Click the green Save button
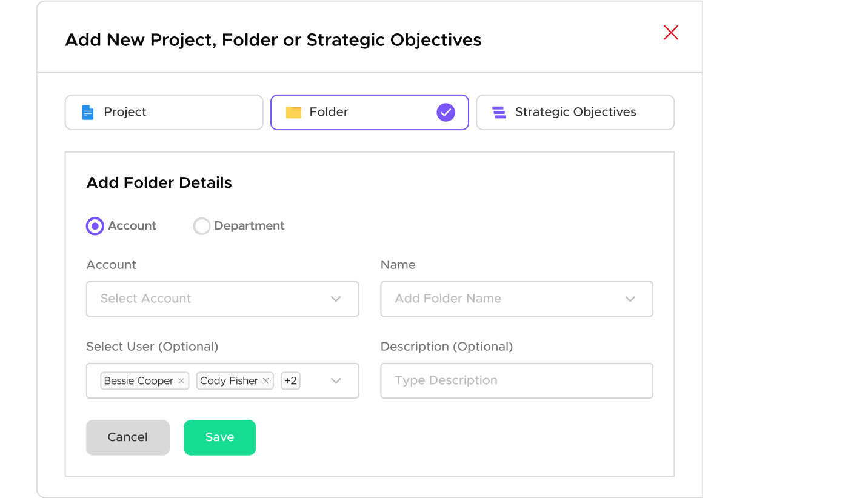Image resolution: width=868 pixels, height=498 pixels. click(219, 437)
